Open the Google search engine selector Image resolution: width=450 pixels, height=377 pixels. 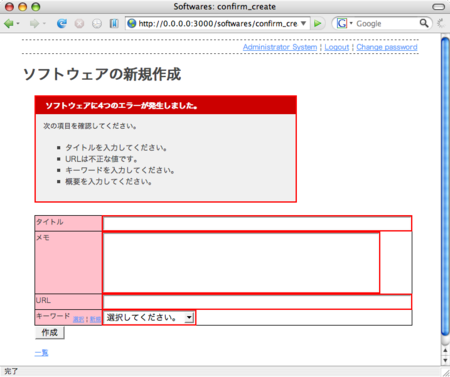click(x=344, y=23)
